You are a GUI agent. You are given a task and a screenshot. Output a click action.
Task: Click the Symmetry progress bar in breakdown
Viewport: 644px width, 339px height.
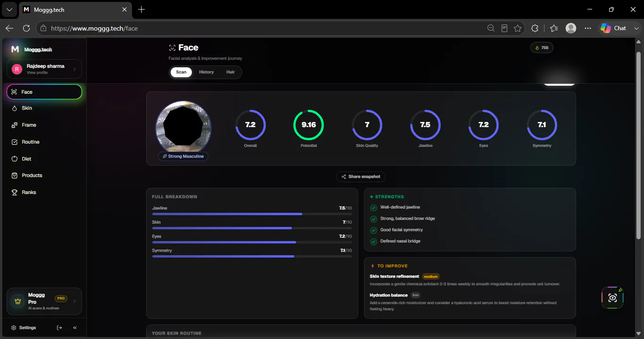[x=252, y=256]
